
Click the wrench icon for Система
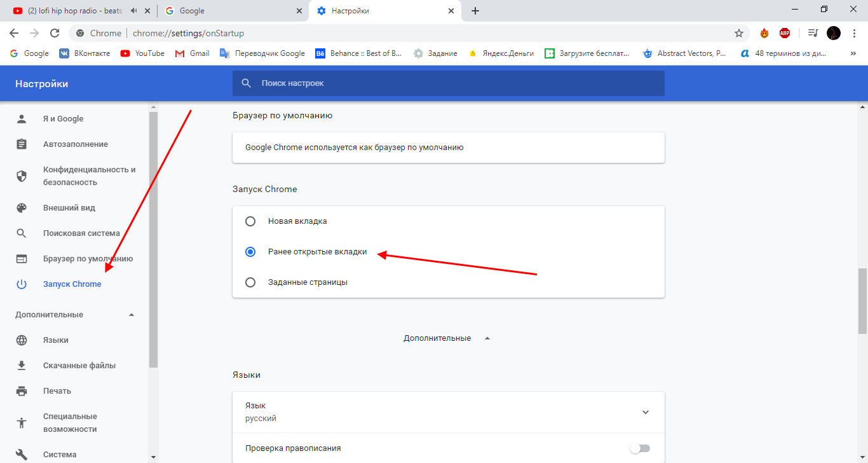22,455
